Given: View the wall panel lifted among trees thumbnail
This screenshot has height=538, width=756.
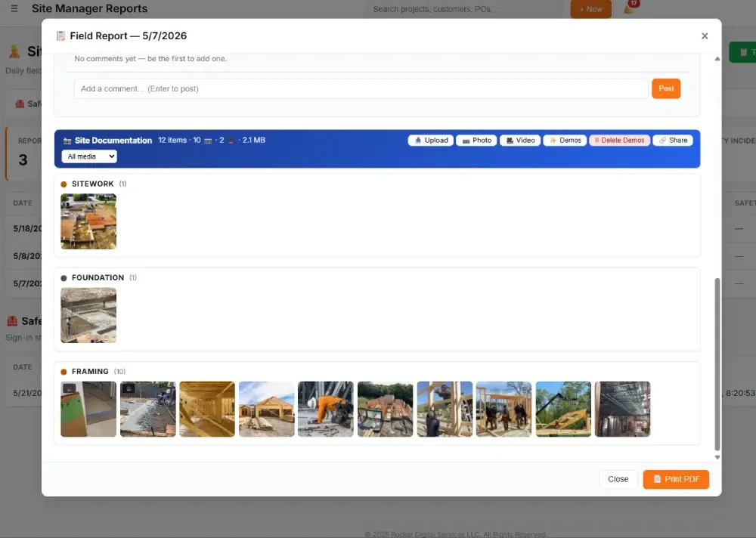Looking at the screenshot, I should tap(563, 410).
